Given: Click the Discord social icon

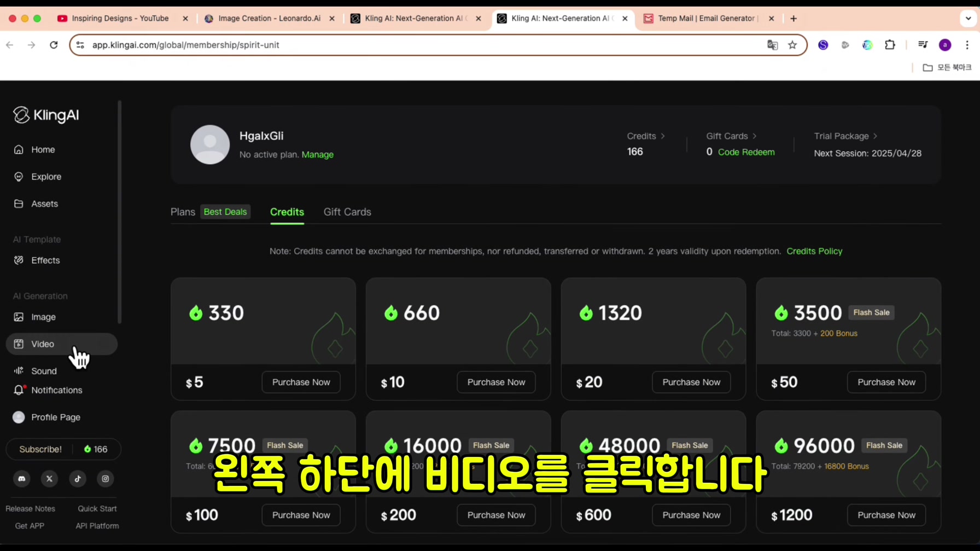Looking at the screenshot, I should 22,479.
